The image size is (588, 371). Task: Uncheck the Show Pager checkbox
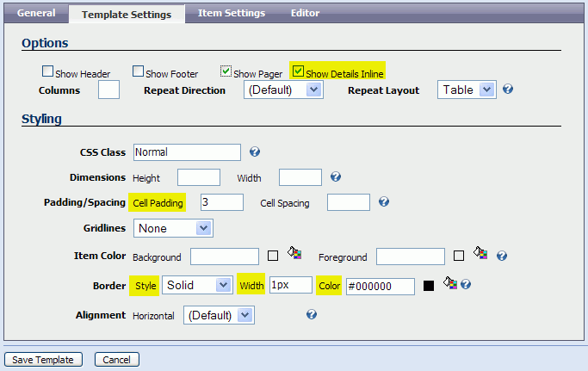[226, 71]
